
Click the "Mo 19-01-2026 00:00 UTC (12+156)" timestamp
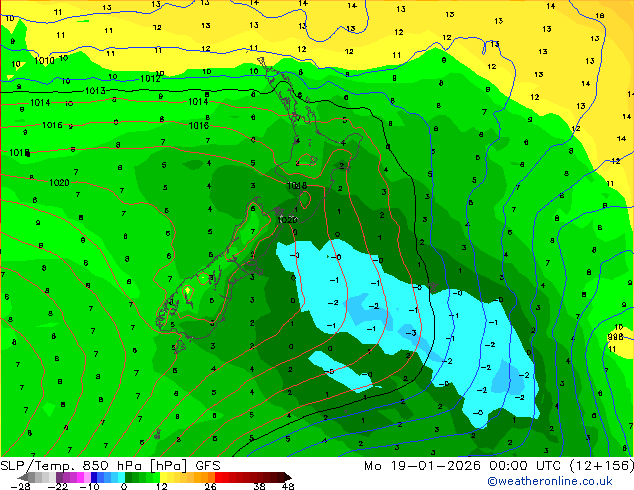point(499,466)
